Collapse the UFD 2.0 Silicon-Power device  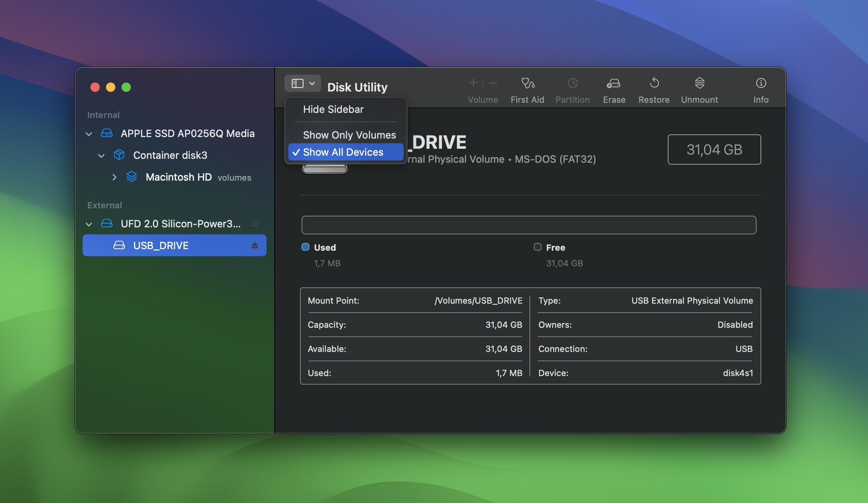(89, 224)
